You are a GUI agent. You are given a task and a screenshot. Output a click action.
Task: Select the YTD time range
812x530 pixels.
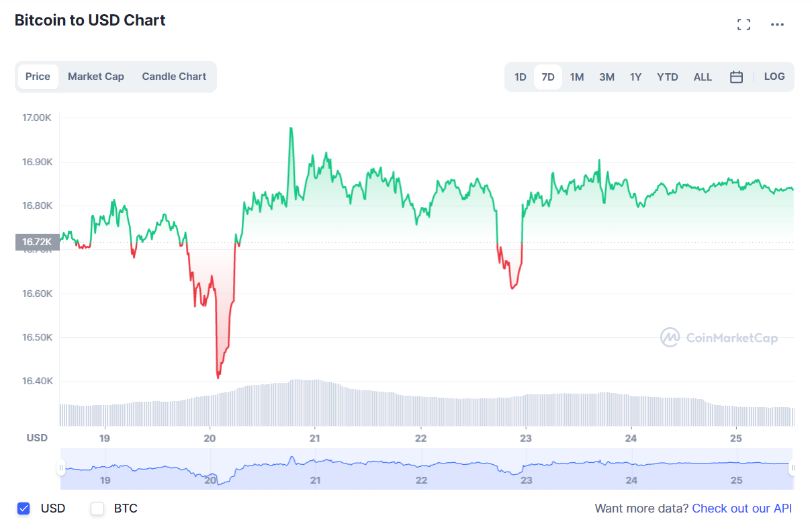[667, 77]
